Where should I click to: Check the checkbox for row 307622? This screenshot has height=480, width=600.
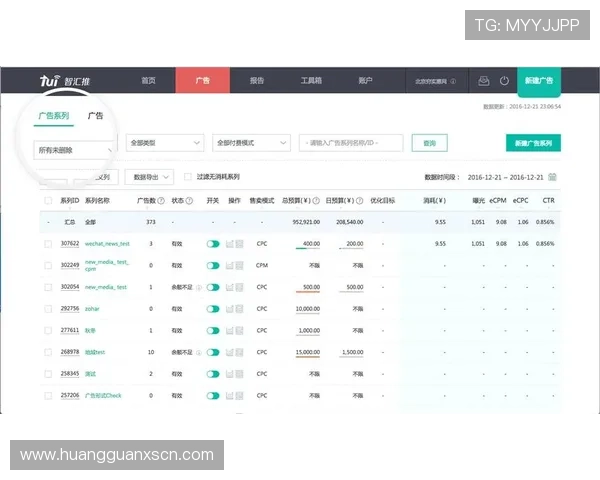pos(48,244)
